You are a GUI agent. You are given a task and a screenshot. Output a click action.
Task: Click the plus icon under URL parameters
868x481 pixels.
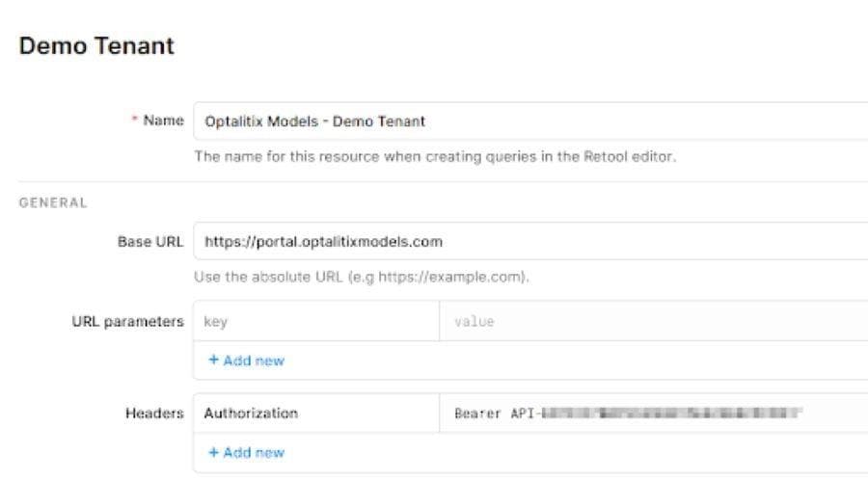pos(212,361)
